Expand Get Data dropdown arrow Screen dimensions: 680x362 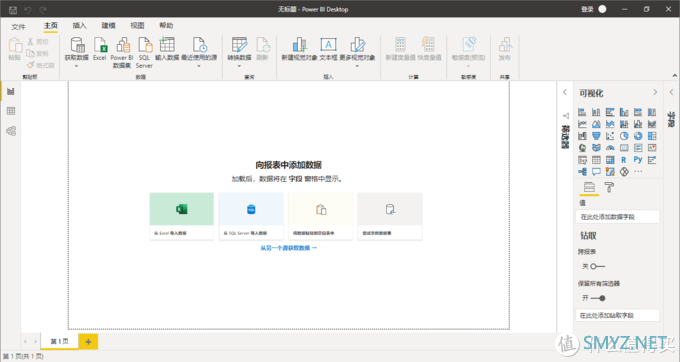pyautogui.click(x=77, y=66)
